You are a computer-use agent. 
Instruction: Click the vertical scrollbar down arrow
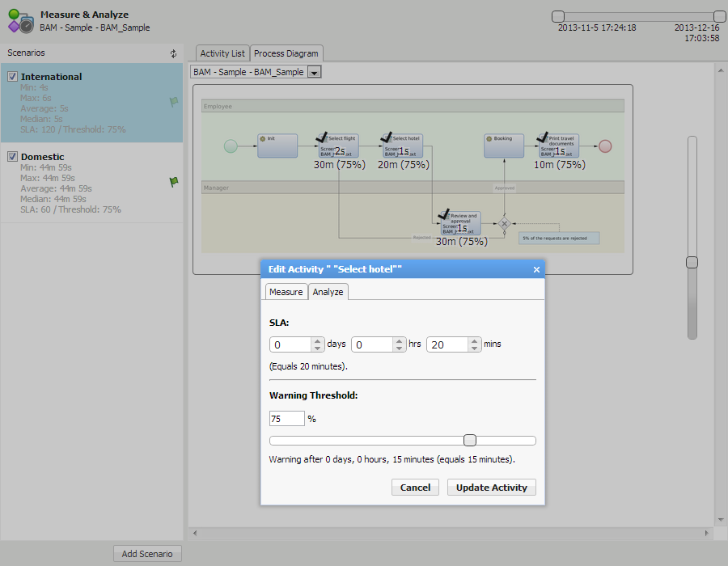(x=721, y=520)
